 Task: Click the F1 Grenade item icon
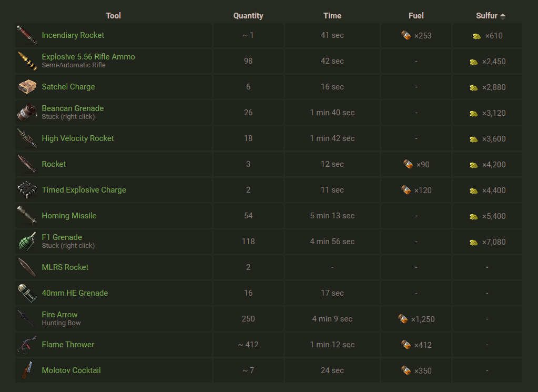point(26,242)
